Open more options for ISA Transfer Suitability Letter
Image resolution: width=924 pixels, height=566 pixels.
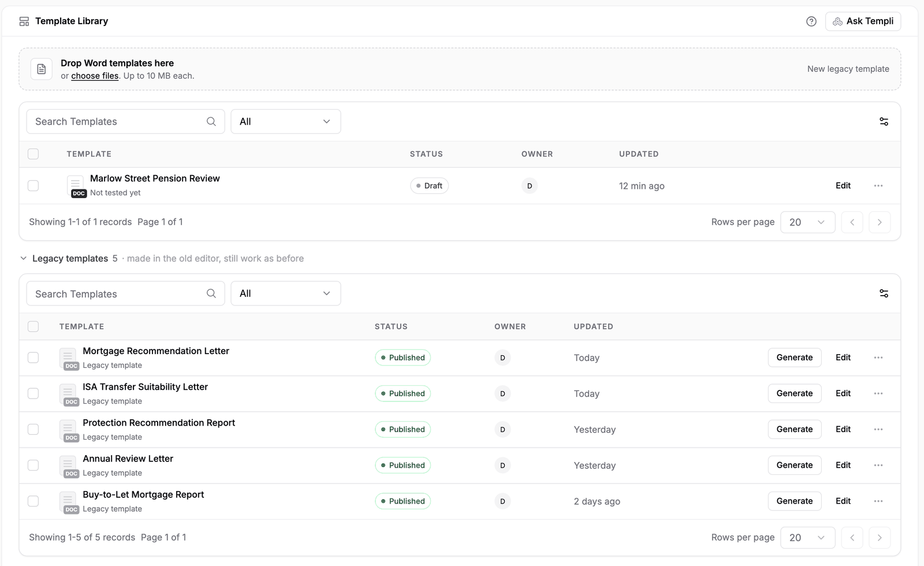click(x=878, y=393)
